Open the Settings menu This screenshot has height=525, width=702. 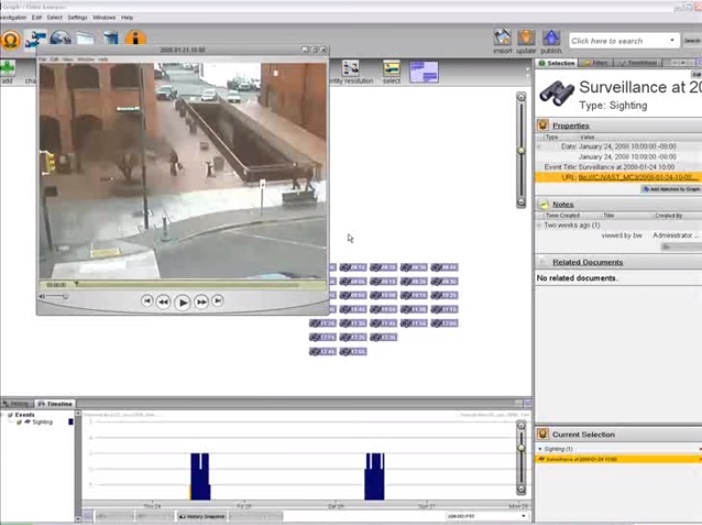pyautogui.click(x=77, y=17)
